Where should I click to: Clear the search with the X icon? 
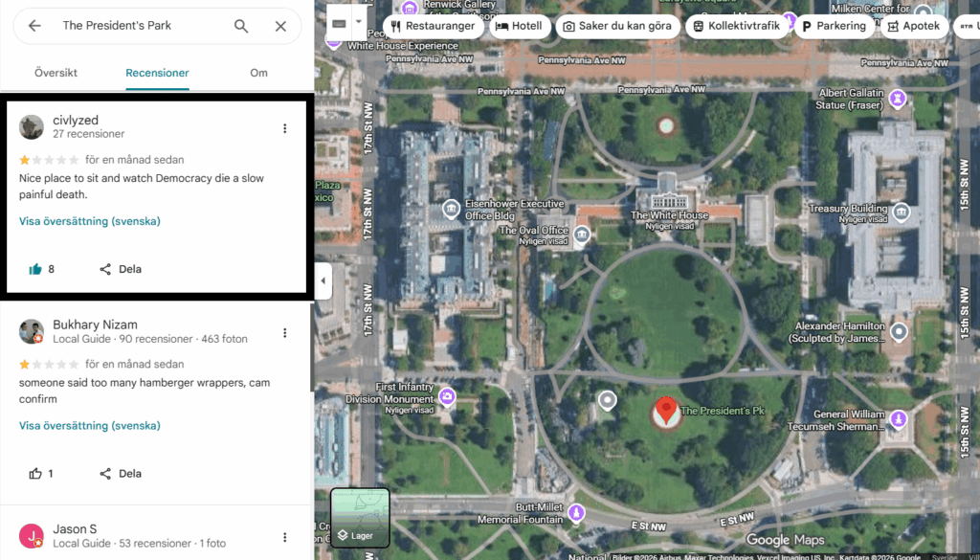tap(280, 26)
